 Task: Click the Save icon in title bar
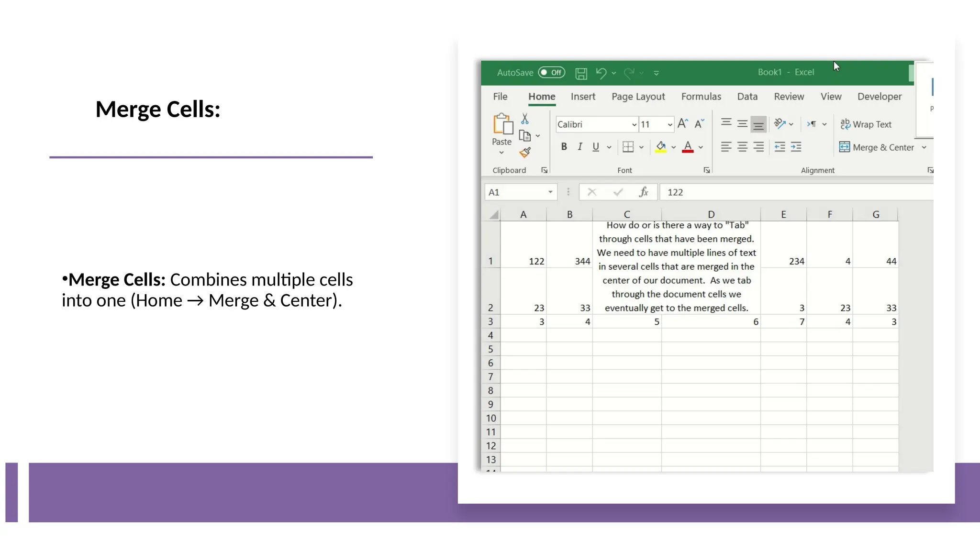581,73
